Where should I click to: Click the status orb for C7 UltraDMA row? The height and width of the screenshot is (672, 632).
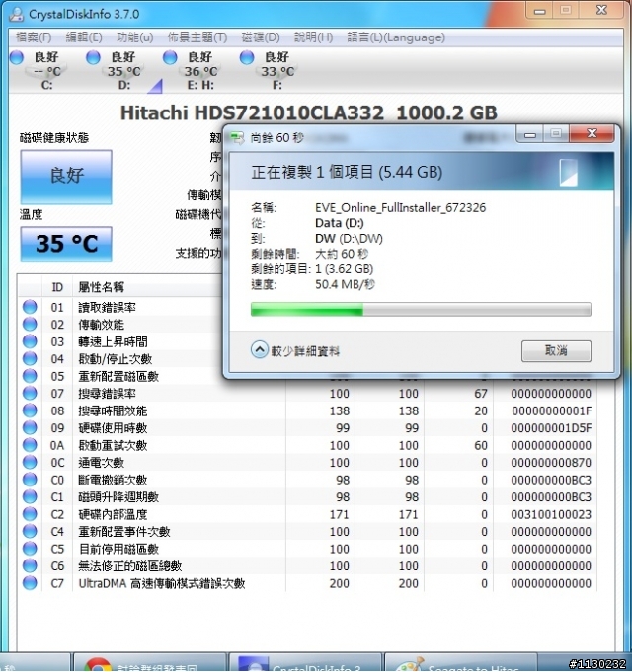(x=30, y=583)
